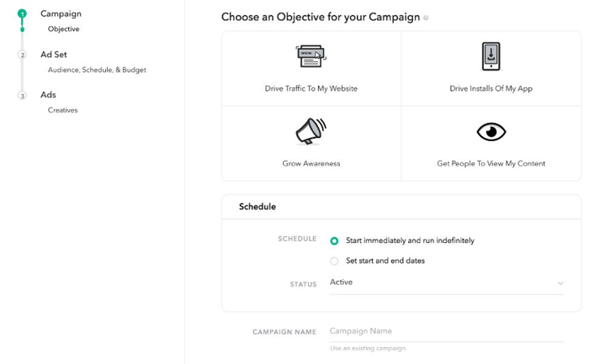Click the step 1 Campaign circle marker
Image resolution: width=589 pixels, height=364 pixels.
[x=22, y=14]
